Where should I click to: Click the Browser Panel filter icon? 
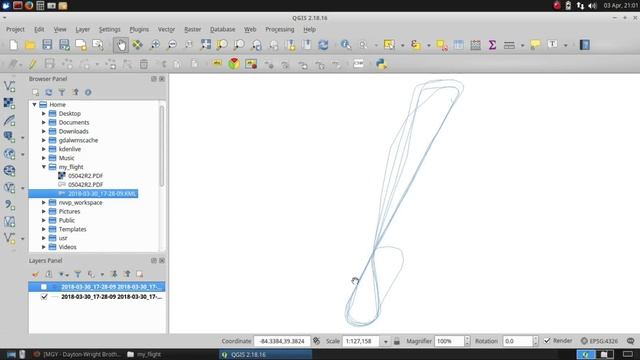pos(62,92)
